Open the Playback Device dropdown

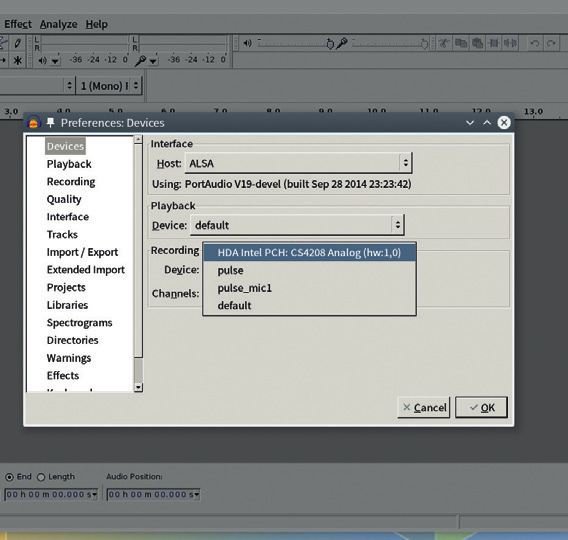click(297, 225)
